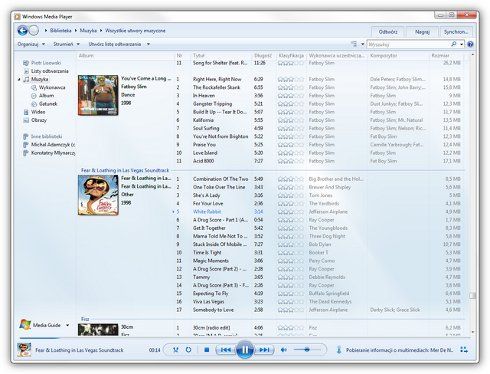Collapse the Muzyka tree node arrow
The width and height of the screenshot is (490, 374).
pos(19,79)
